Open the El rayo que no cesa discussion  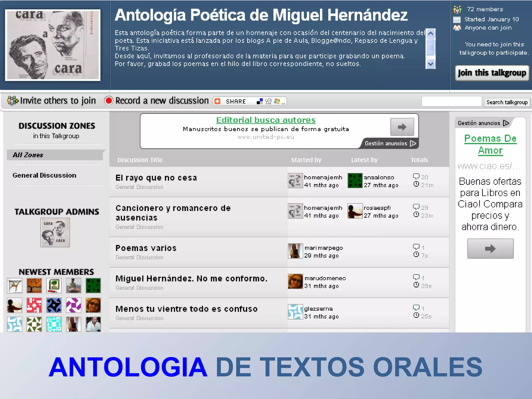click(x=156, y=178)
